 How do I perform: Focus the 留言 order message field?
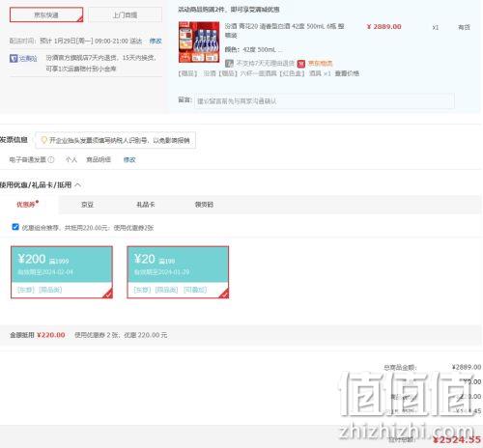click(x=325, y=101)
